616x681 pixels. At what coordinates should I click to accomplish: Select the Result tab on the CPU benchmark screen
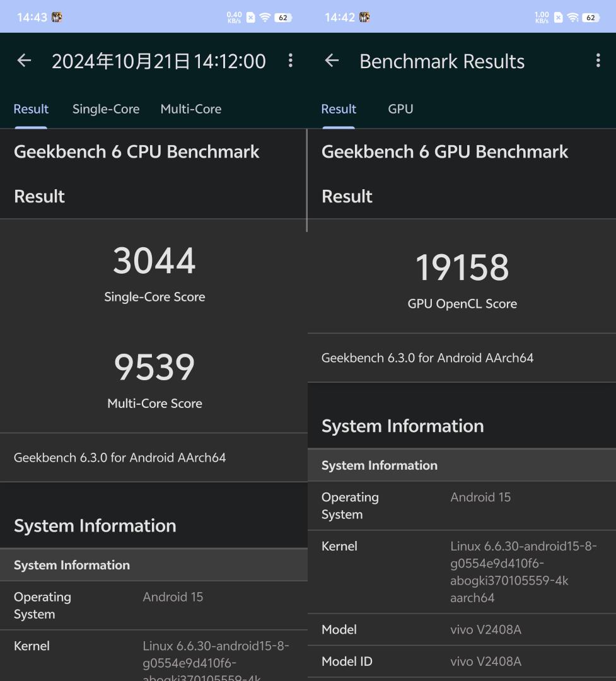pyautogui.click(x=31, y=109)
